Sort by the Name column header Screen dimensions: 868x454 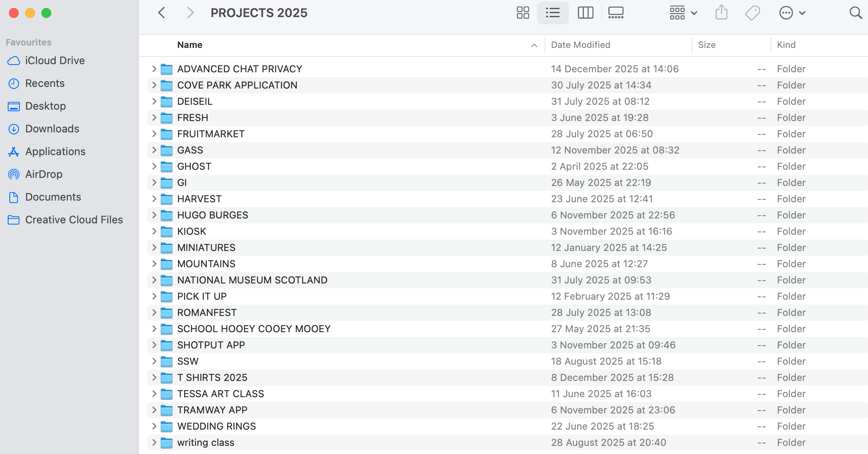pyautogui.click(x=190, y=45)
